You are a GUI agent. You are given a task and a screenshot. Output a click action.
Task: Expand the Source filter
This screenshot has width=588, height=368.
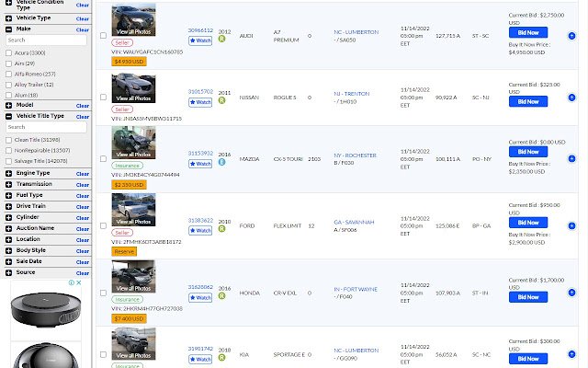click(x=8, y=272)
